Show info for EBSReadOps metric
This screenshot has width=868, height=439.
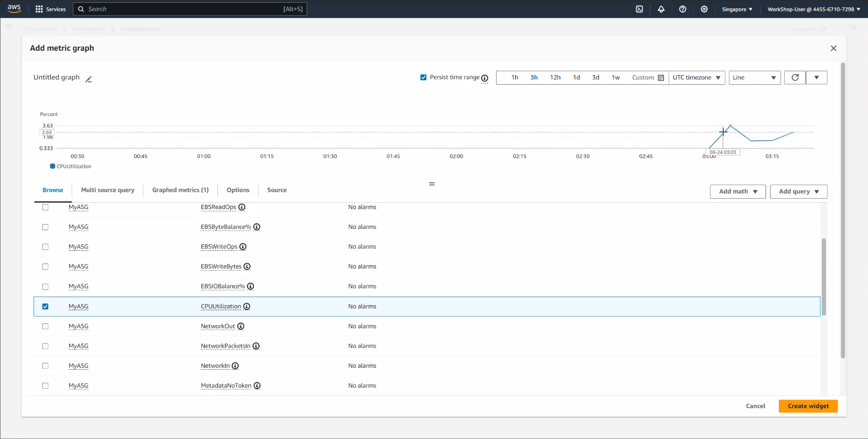click(242, 207)
